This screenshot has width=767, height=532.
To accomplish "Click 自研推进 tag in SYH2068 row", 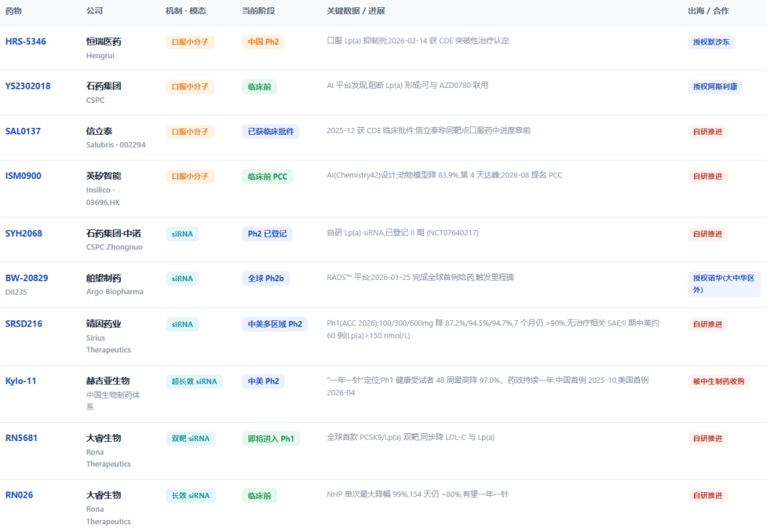I will 707,234.
